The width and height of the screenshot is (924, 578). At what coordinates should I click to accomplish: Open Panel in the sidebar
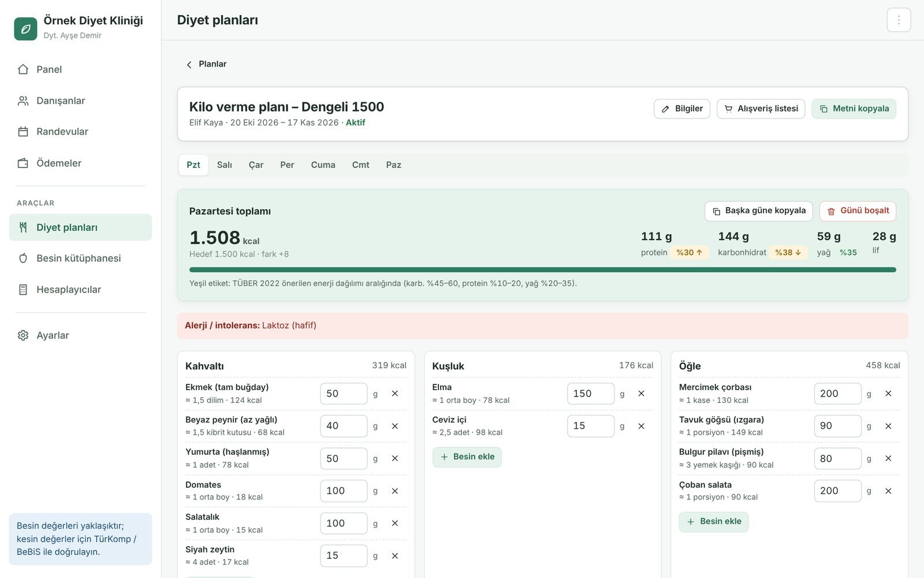tap(80, 69)
